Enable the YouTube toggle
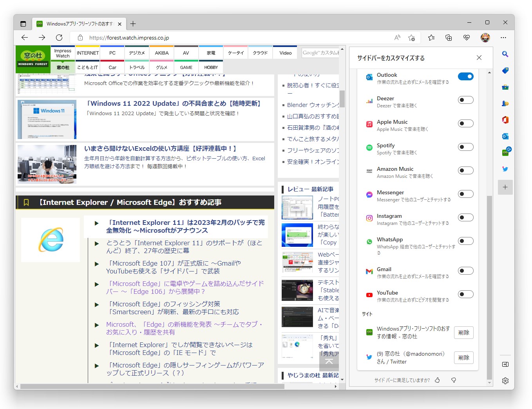 point(465,294)
